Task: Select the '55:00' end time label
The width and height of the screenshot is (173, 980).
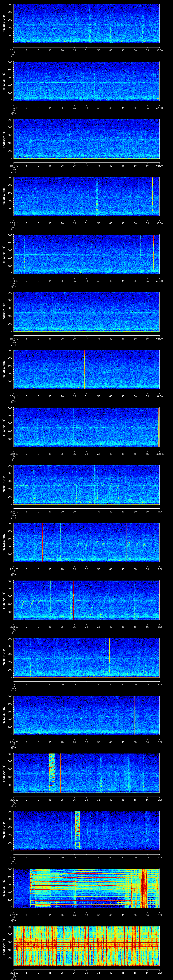Action: pyautogui.click(x=160, y=166)
